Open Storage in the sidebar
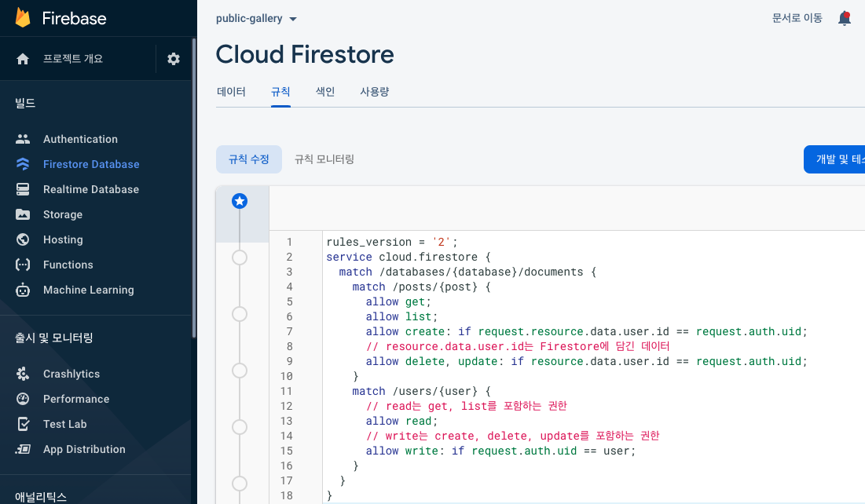The image size is (865, 504). (63, 214)
